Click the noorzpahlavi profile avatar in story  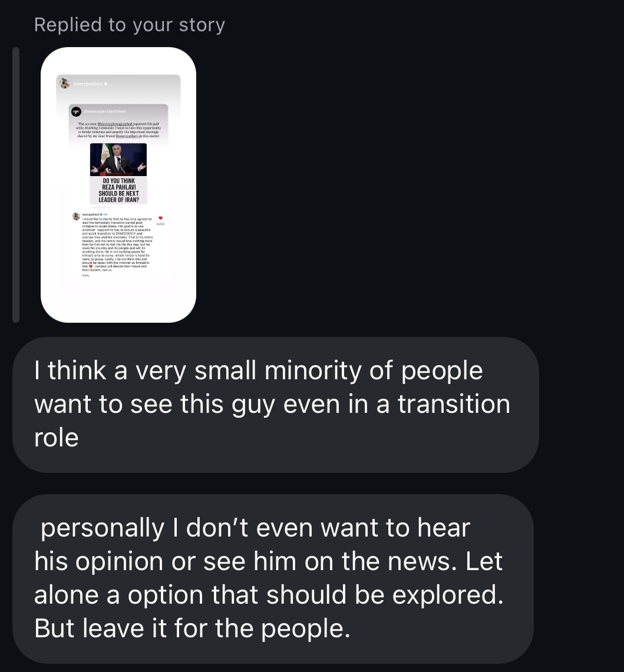coord(65,83)
